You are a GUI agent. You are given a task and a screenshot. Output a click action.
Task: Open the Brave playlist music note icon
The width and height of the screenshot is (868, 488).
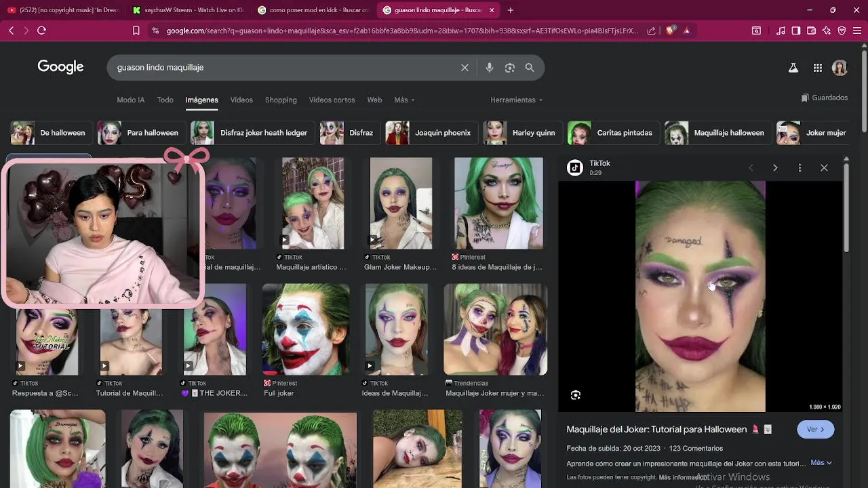point(781,30)
